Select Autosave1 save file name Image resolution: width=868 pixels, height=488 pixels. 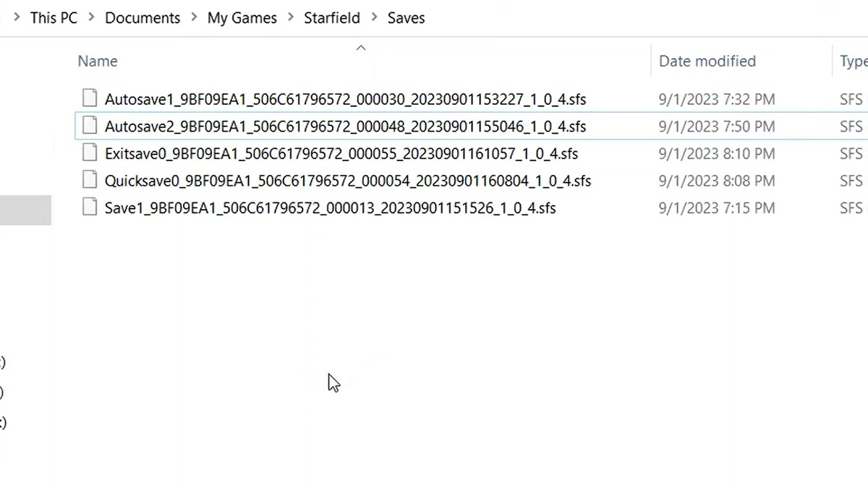tap(345, 99)
